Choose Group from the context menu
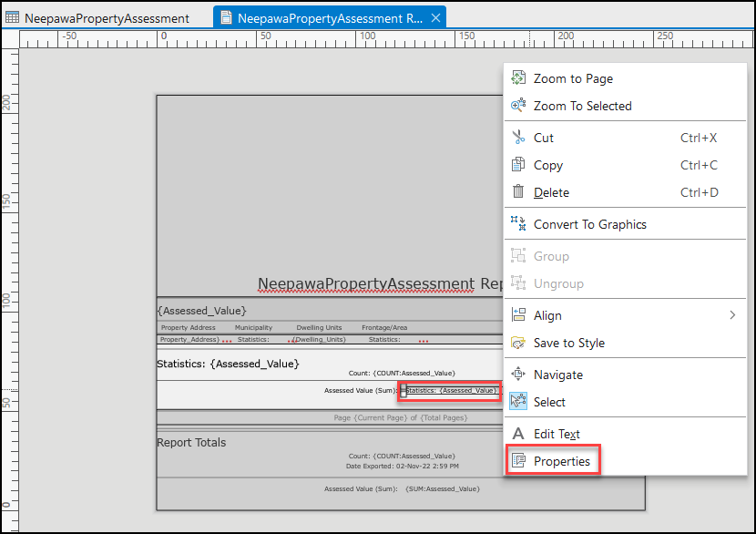 [x=552, y=255]
